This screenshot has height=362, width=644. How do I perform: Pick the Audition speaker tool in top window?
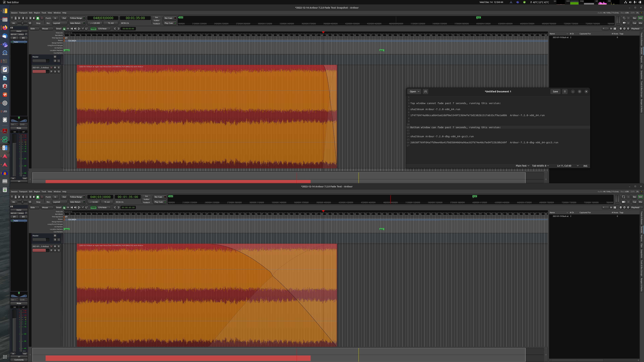point(75,29)
